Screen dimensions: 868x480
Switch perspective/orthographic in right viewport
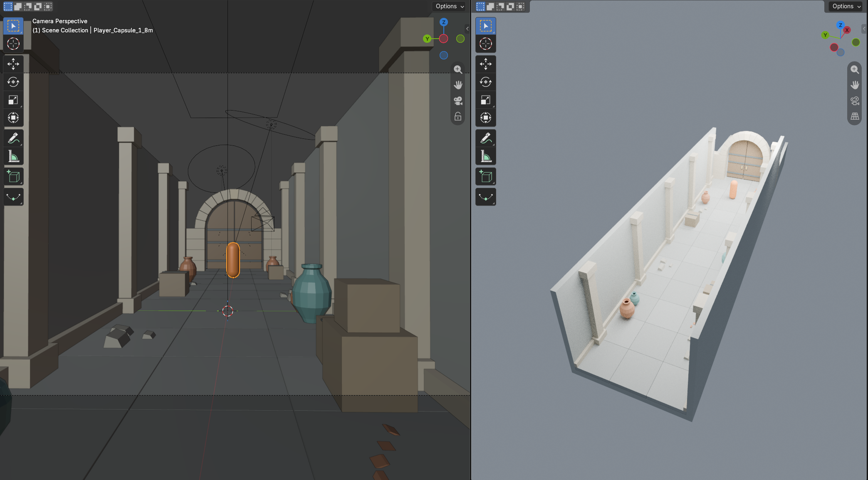click(x=855, y=116)
